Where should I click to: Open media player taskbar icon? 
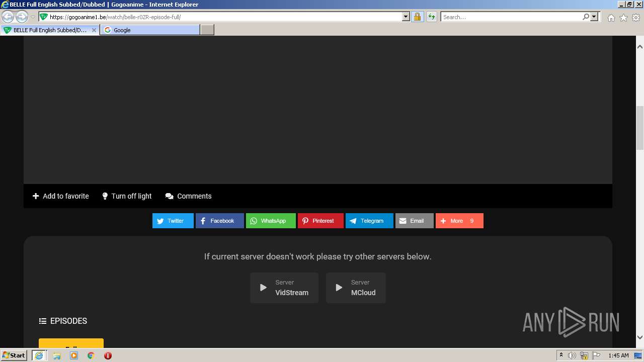(74, 355)
